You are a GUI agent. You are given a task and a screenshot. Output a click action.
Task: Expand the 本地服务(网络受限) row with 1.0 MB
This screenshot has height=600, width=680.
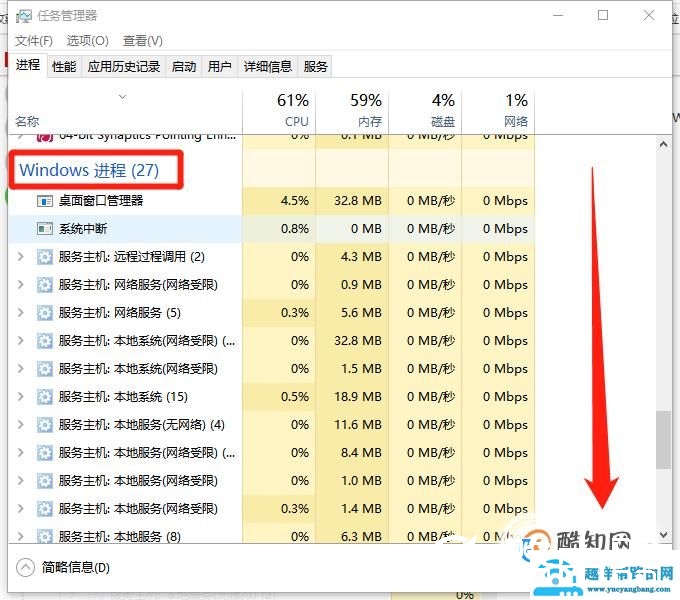pyautogui.click(x=20, y=480)
